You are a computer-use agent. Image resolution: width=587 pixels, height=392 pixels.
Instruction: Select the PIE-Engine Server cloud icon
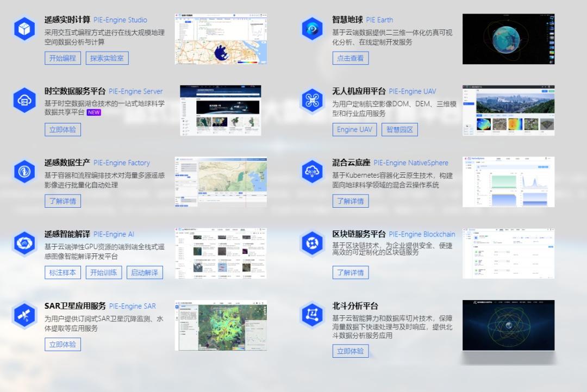[x=24, y=101]
